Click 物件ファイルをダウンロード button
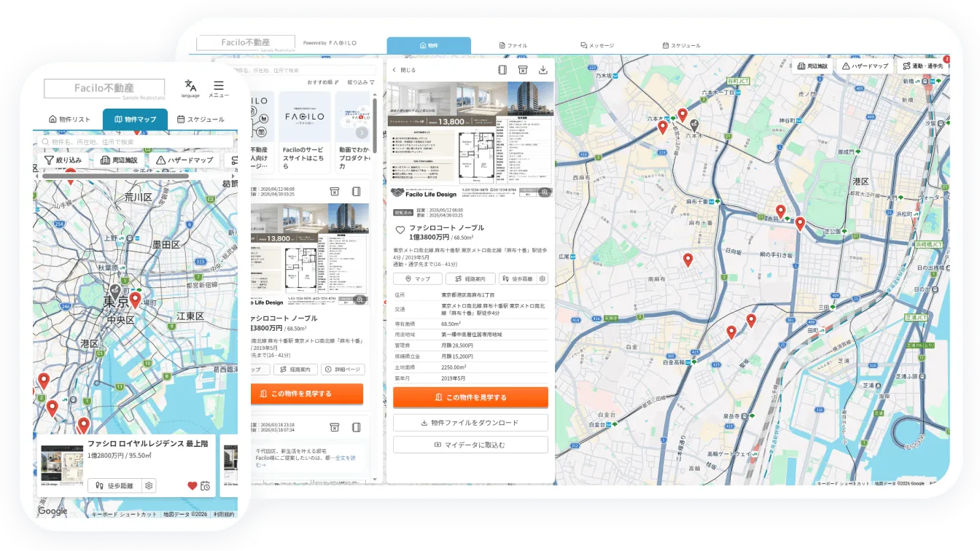Screen dimensions: 980x551 pyautogui.click(x=470, y=423)
